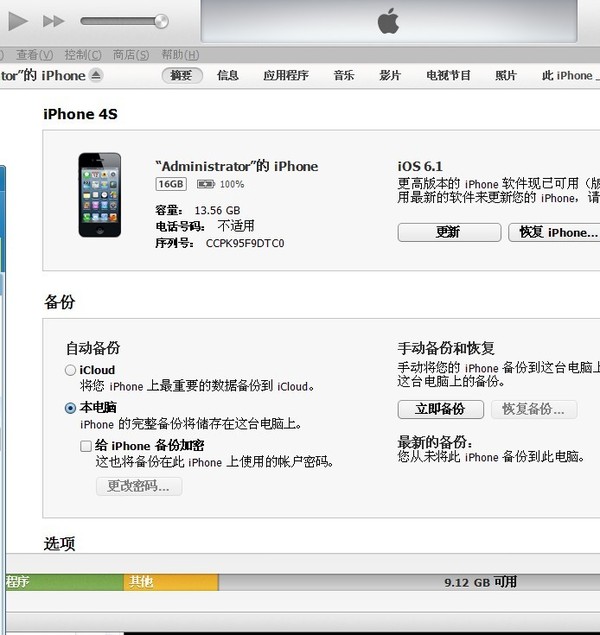Click the volume slider knob
600x635 pixels.
[161, 21]
